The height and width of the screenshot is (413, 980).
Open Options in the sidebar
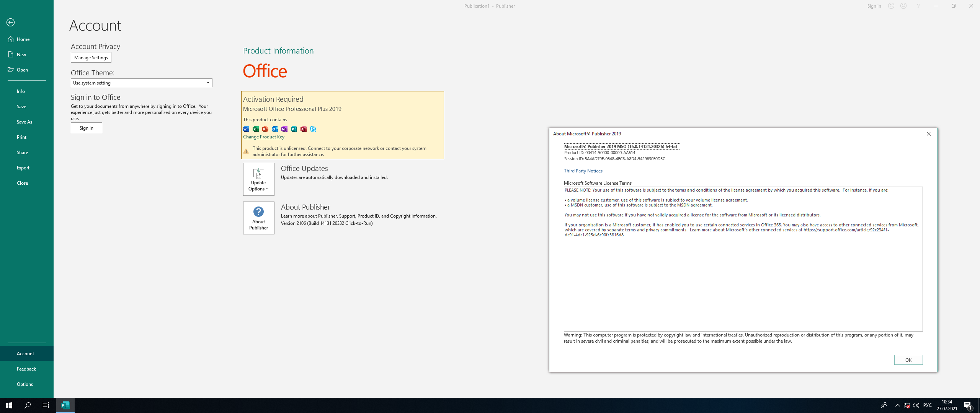point(25,384)
